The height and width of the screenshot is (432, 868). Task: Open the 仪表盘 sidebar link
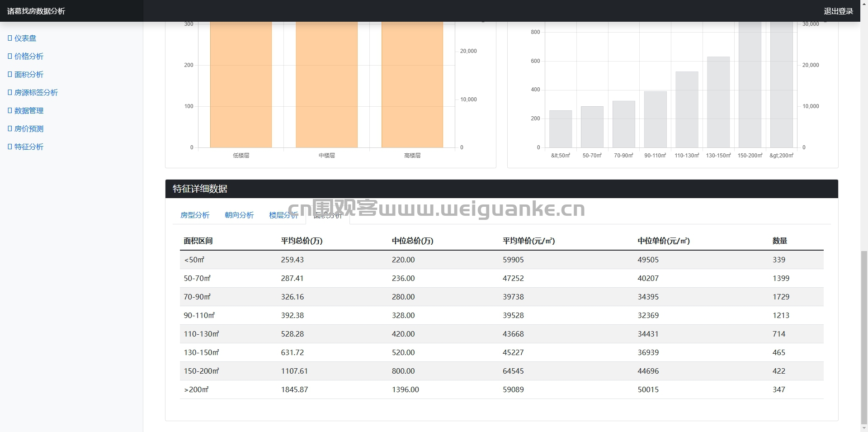click(22, 38)
